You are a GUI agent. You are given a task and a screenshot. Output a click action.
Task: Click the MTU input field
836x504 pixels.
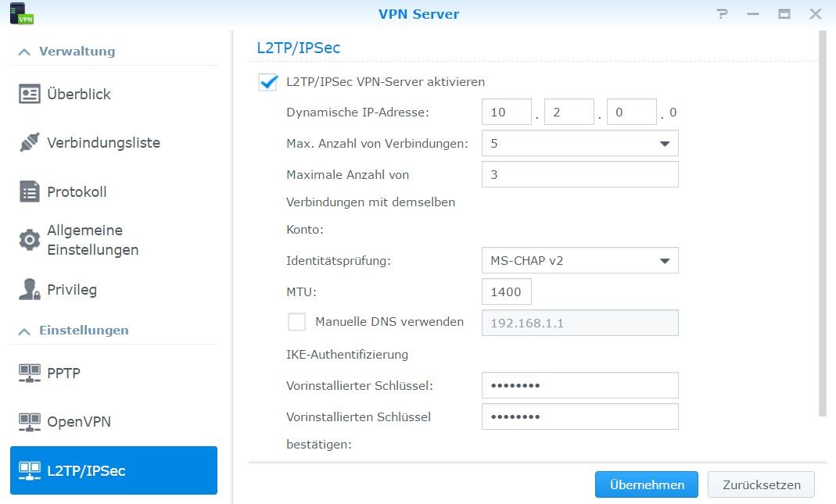[507, 291]
